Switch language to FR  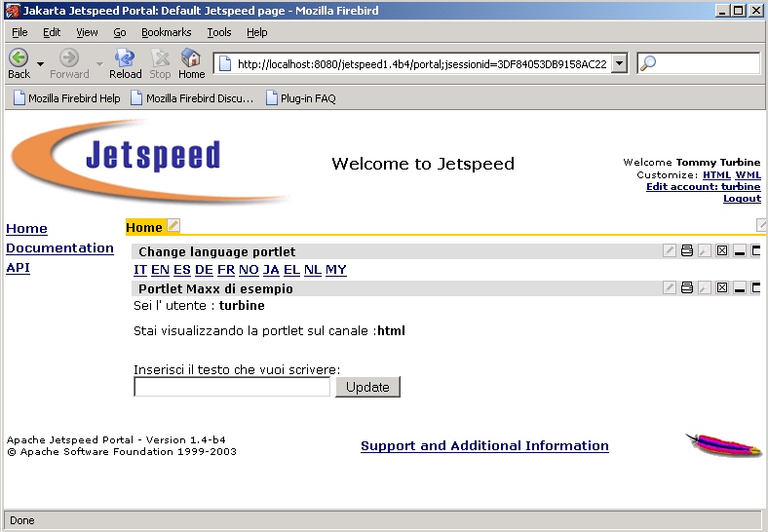click(226, 270)
